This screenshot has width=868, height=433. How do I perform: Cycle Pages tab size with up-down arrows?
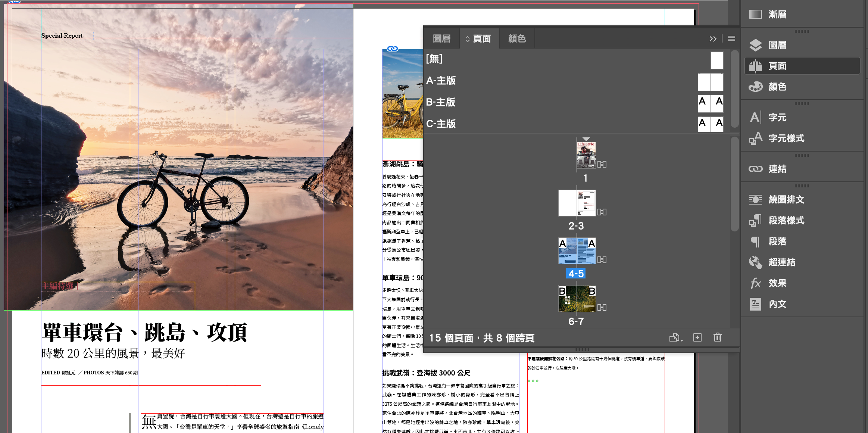click(x=467, y=39)
